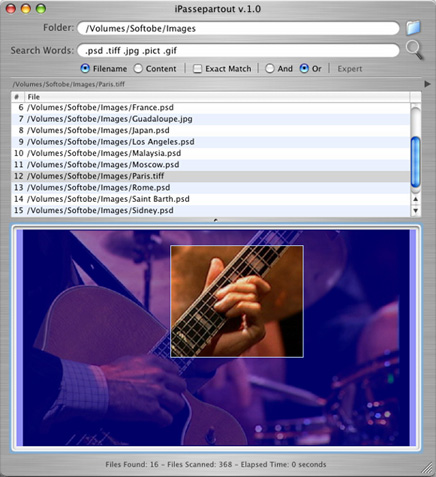Click the blue vertical scrollbar thumb

pyautogui.click(x=415, y=162)
